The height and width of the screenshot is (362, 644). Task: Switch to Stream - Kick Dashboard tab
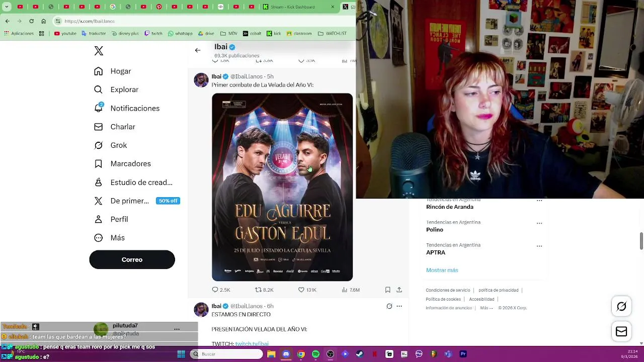click(299, 7)
